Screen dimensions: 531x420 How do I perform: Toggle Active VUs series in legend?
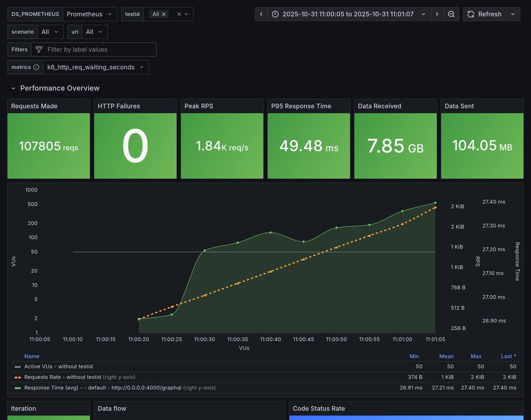click(58, 366)
